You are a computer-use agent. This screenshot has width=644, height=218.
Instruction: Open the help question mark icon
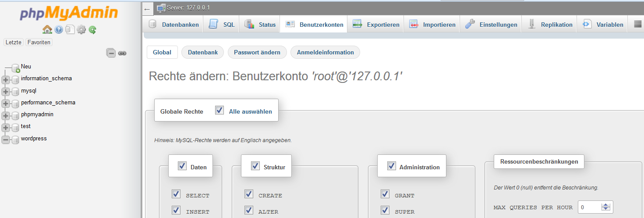point(59,30)
